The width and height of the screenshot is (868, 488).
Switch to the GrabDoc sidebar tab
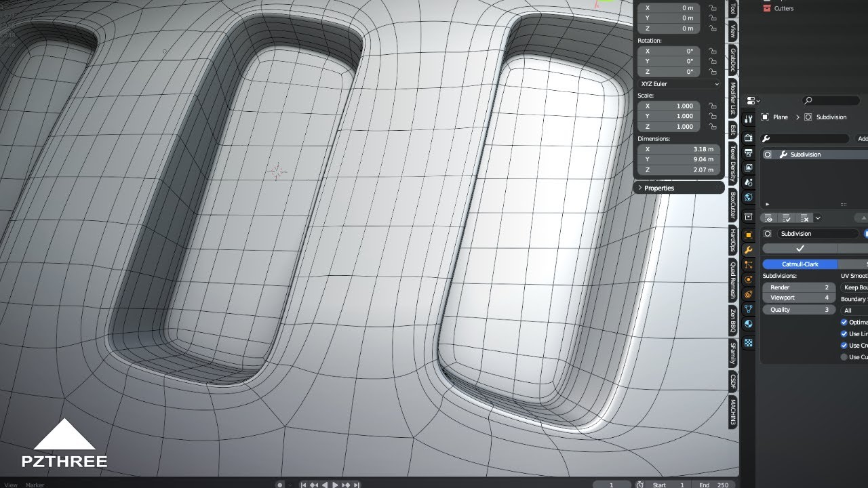733,61
